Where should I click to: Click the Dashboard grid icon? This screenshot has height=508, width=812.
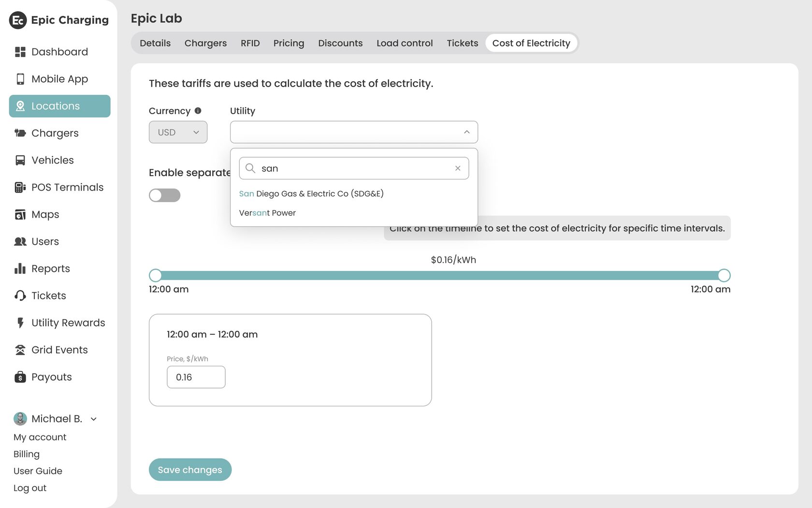(20, 52)
